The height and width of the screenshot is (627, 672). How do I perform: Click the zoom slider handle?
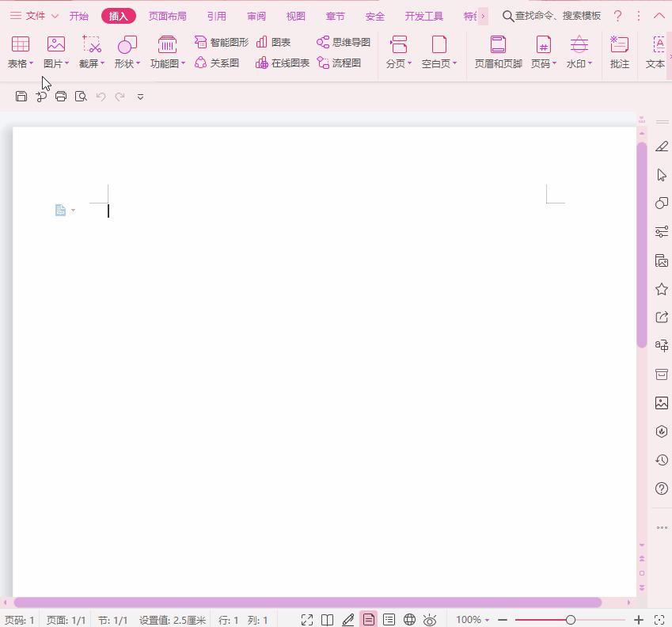click(x=571, y=620)
